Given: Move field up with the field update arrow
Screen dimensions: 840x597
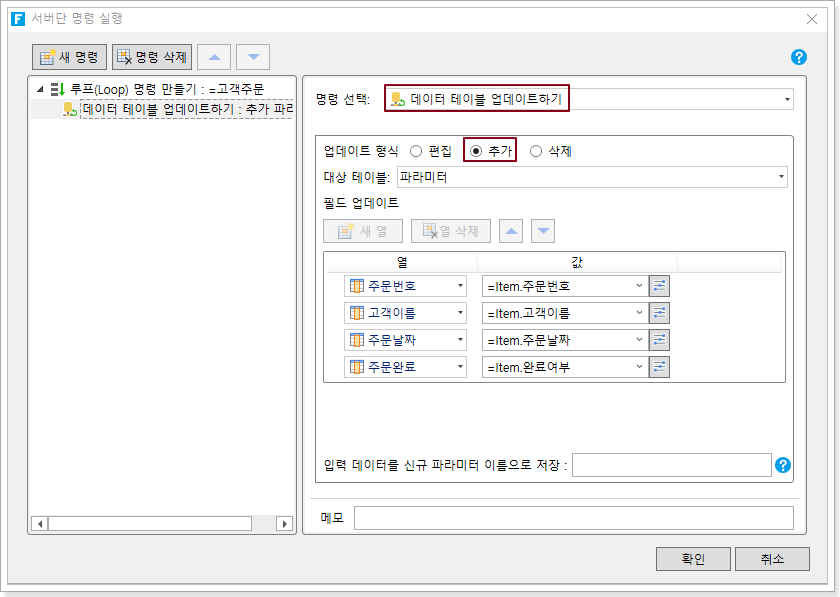Looking at the screenshot, I should [x=511, y=231].
